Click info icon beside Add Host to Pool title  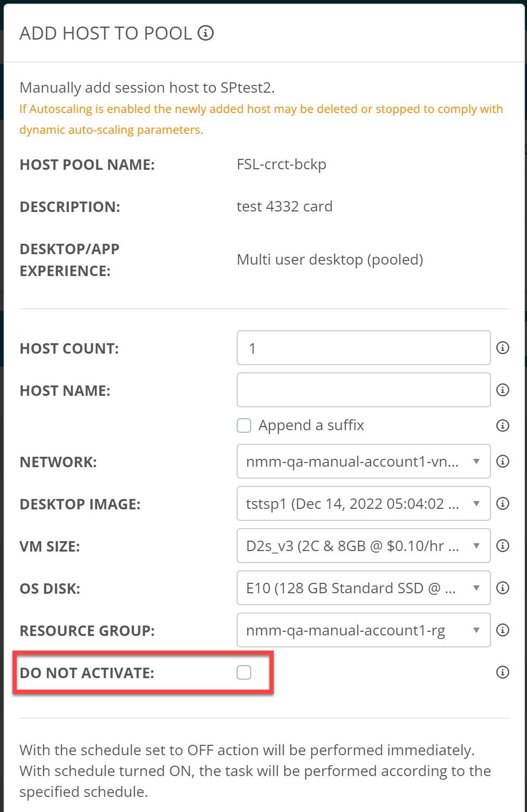click(206, 33)
